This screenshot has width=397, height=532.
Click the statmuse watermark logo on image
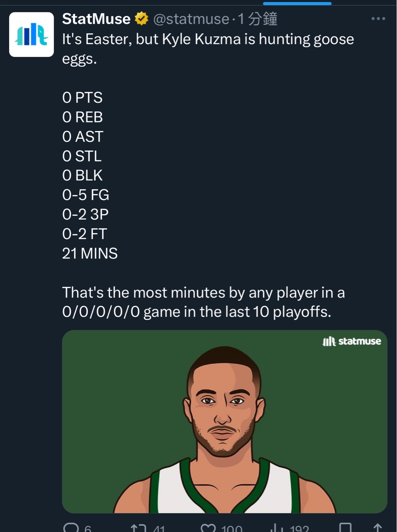(352, 341)
